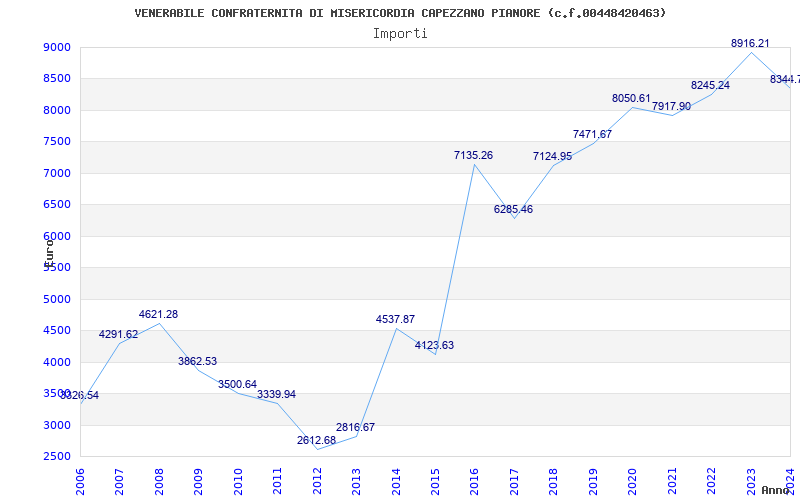Click y-axis value 7500
Screen dimensions: 800x500
tap(57, 141)
